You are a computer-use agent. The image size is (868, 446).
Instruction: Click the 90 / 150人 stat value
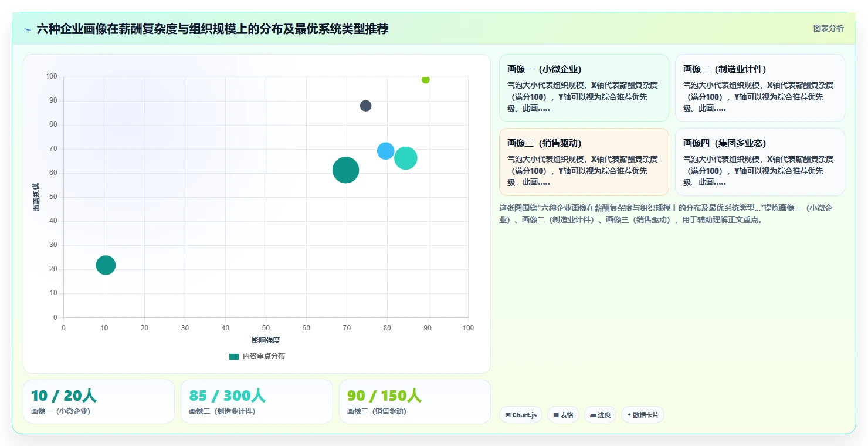click(x=384, y=396)
